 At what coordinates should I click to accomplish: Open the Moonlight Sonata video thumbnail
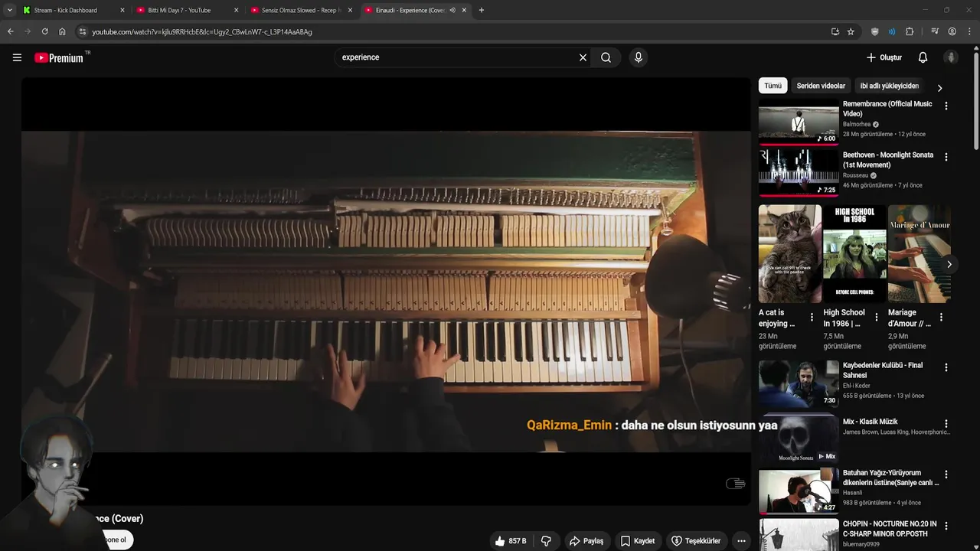tap(799, 173)
